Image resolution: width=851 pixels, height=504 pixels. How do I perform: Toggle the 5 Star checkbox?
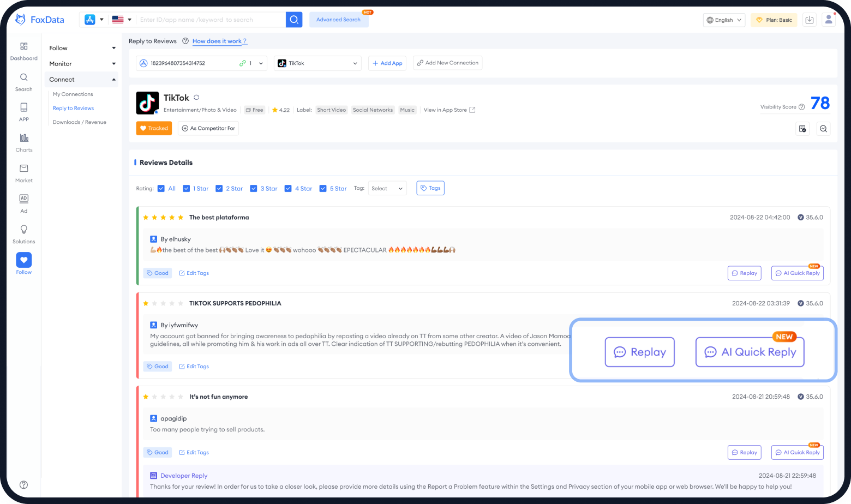tap(323, 189)
